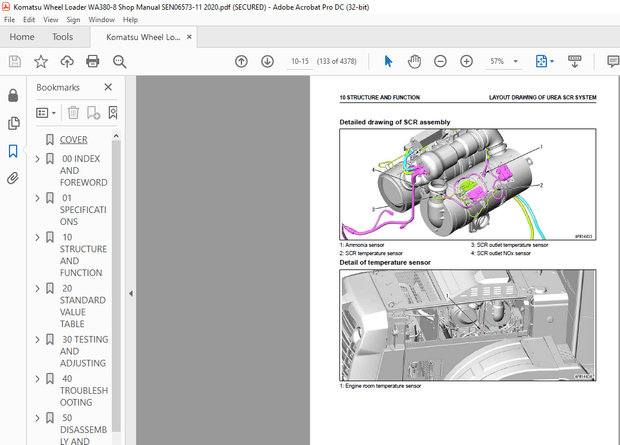Go to next page arrow
This screenshot has height=445, width=620.
tap(267, 61)
